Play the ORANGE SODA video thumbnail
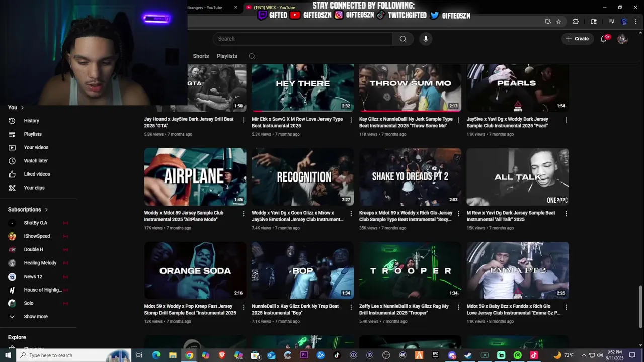 [x=195, y=270]
